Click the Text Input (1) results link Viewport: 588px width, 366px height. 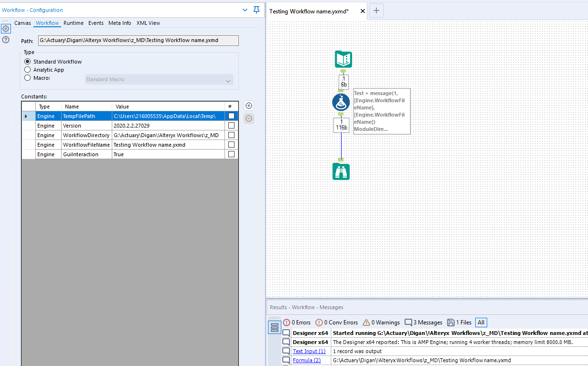click(x=309, y=351)
